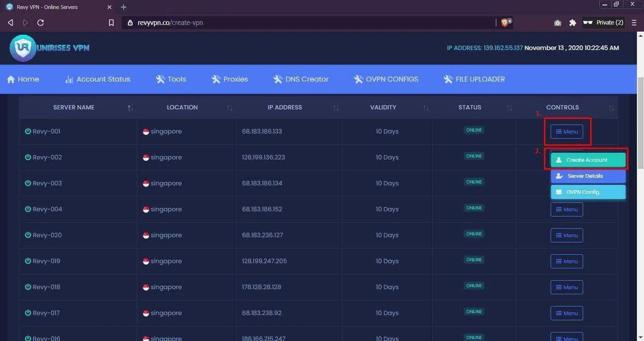
Task: Open the Menu dropdown for Revy-019
Action: coord(567,261)
